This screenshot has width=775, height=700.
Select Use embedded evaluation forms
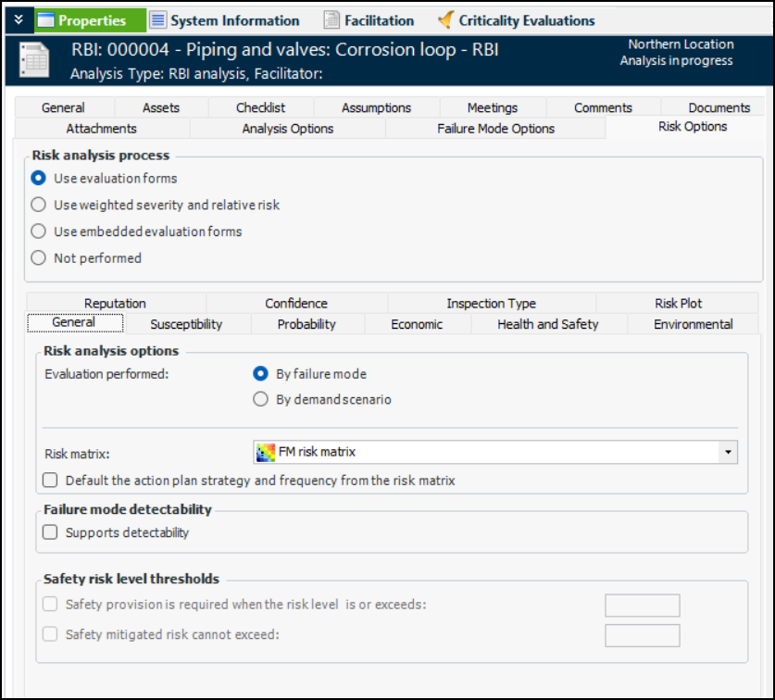[x=39, y=231]
